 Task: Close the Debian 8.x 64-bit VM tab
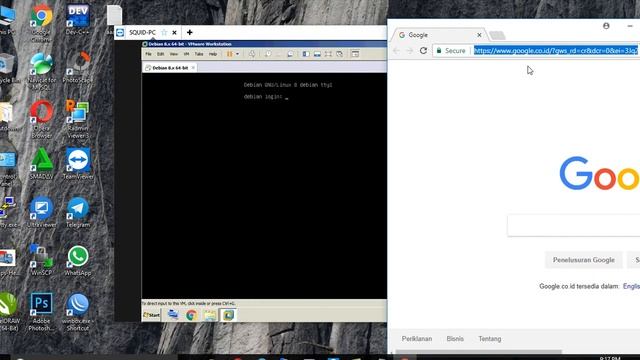click(x=193, y=68)
